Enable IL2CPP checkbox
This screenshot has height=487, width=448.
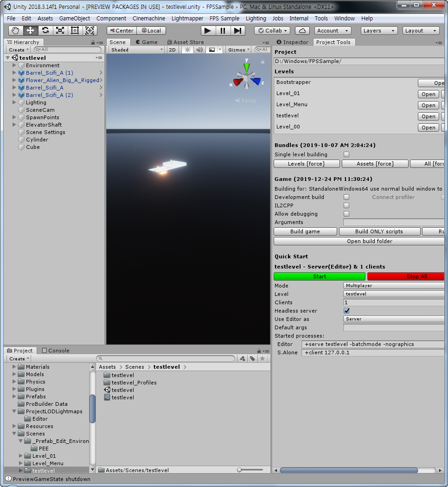(346, 205)
